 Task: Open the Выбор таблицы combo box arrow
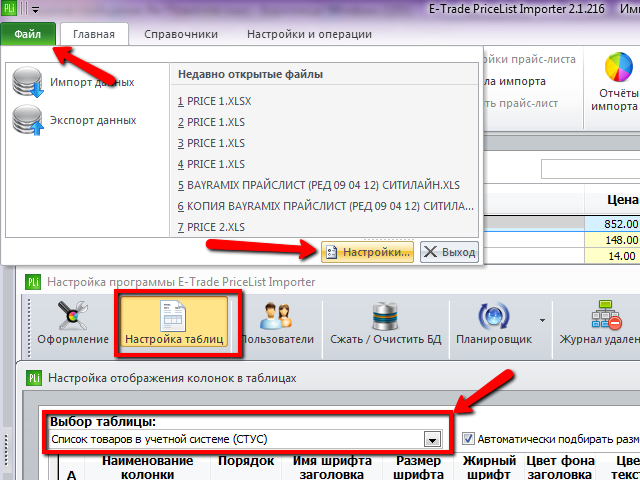click(432, 440)
